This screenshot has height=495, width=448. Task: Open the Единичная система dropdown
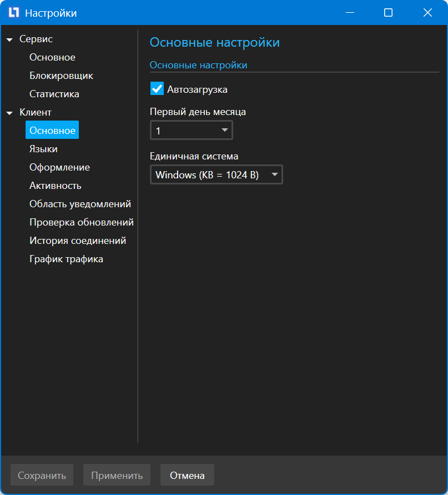tap(217, 175)
